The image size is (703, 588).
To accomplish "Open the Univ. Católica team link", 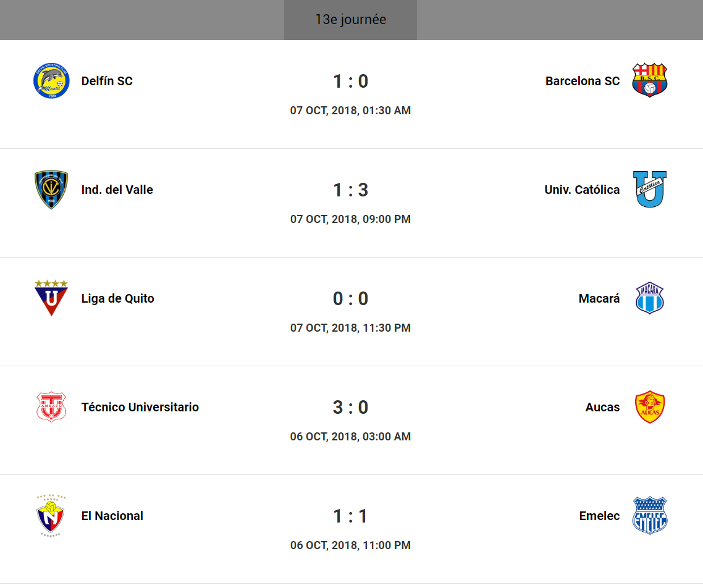I will 582,190.
